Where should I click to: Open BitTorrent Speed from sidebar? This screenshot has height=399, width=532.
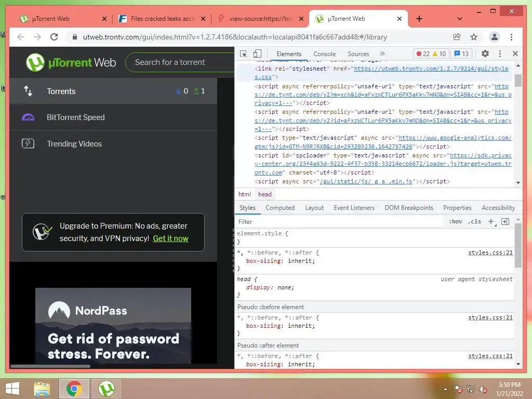113,117
